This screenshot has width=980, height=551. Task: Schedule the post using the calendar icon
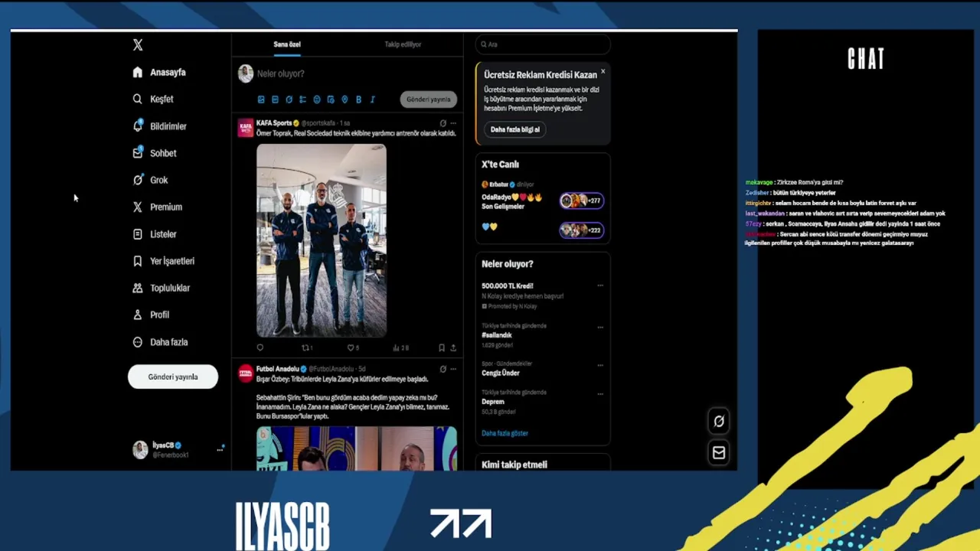pos(331,99)
